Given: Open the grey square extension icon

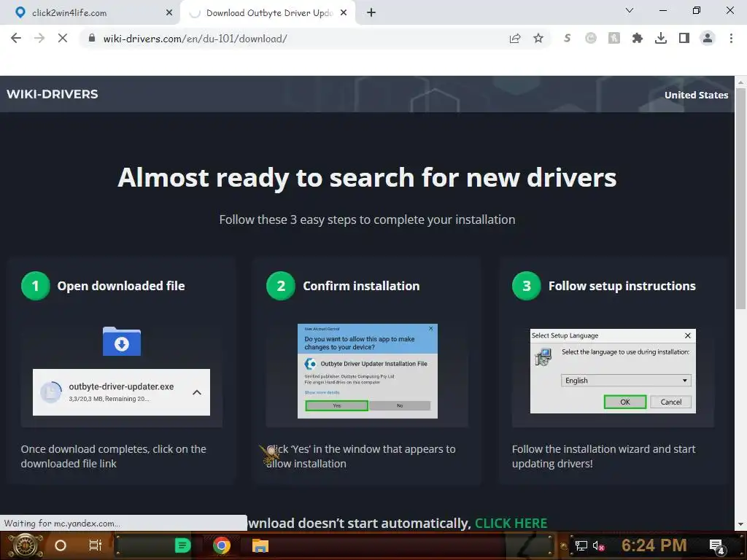Looking at the screenshot, I should pyautogui.click(x=614, y=38).
